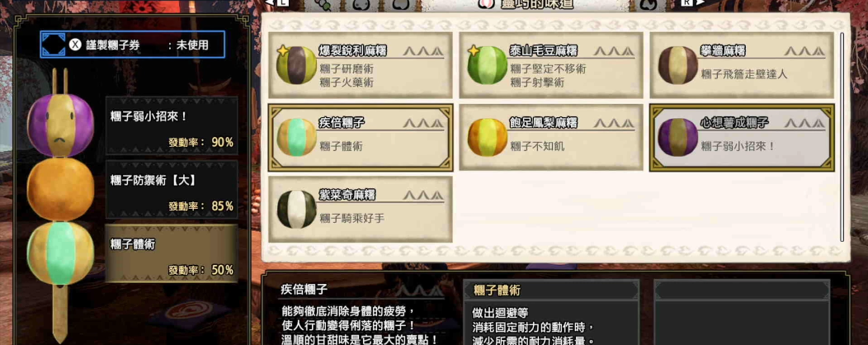Select the orange 飽足鳳梨麻糬 dango icon
This screenshot has height=345, width=868.
click(487, 137)
